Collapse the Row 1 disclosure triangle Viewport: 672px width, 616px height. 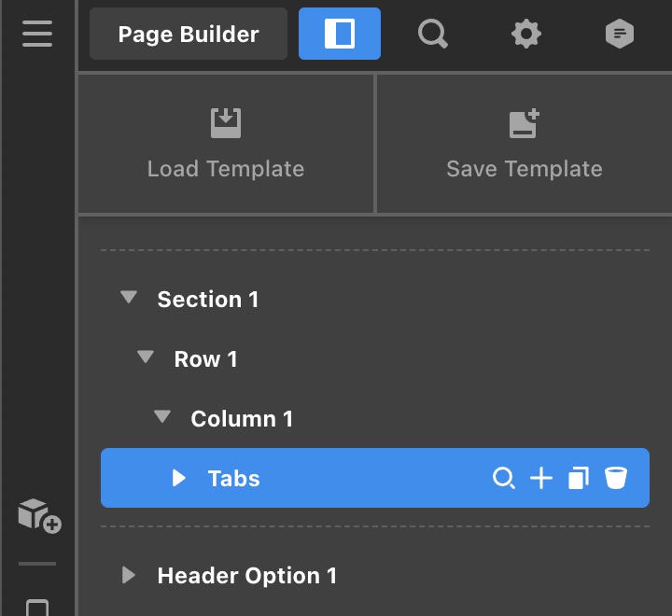pyautogui.click(x=146, y=357)
